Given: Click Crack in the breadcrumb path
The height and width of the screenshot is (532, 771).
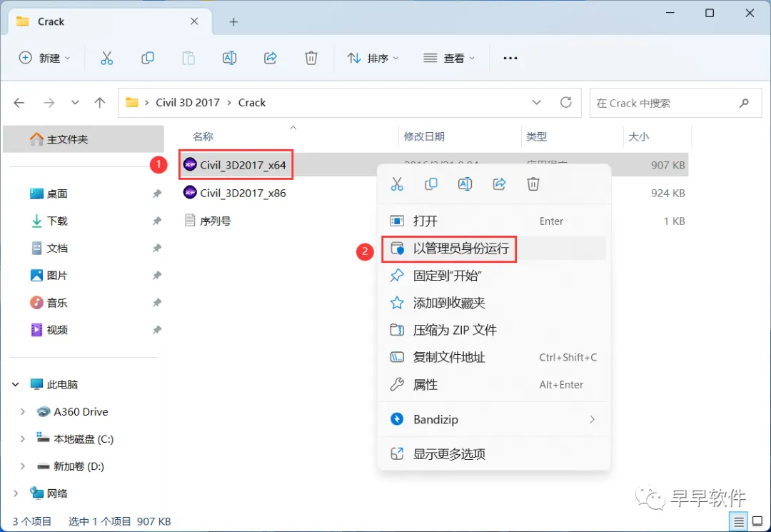Looking at the screenshot, I should [252, 103].
